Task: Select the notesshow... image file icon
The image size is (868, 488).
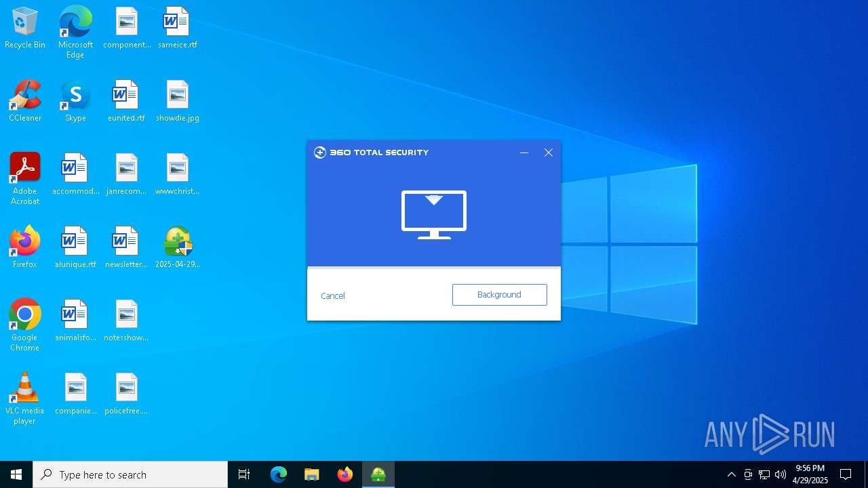Action: coord(127,321)
